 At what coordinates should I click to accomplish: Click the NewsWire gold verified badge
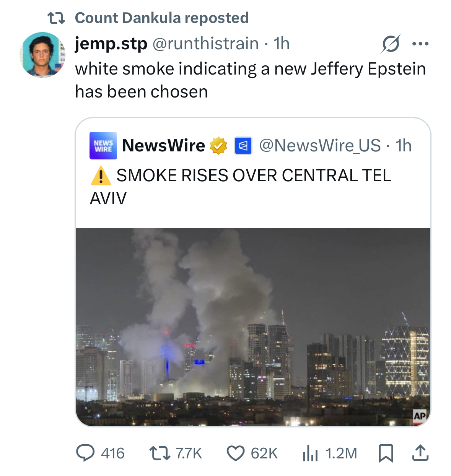218,146
